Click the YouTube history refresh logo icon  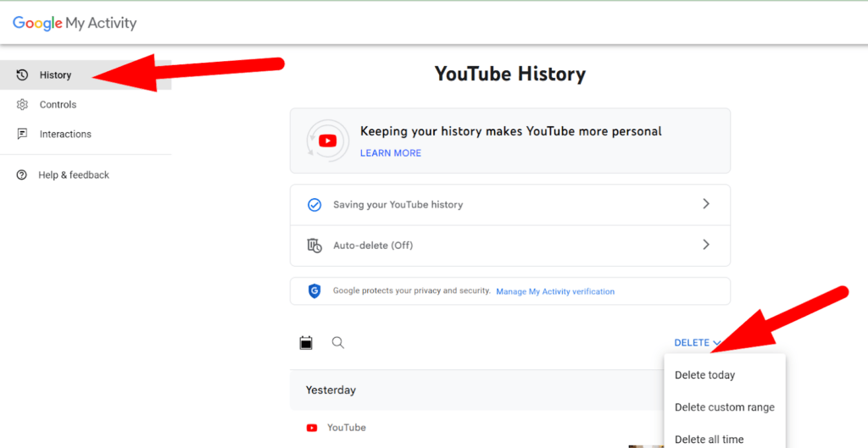tap(328, 141)
